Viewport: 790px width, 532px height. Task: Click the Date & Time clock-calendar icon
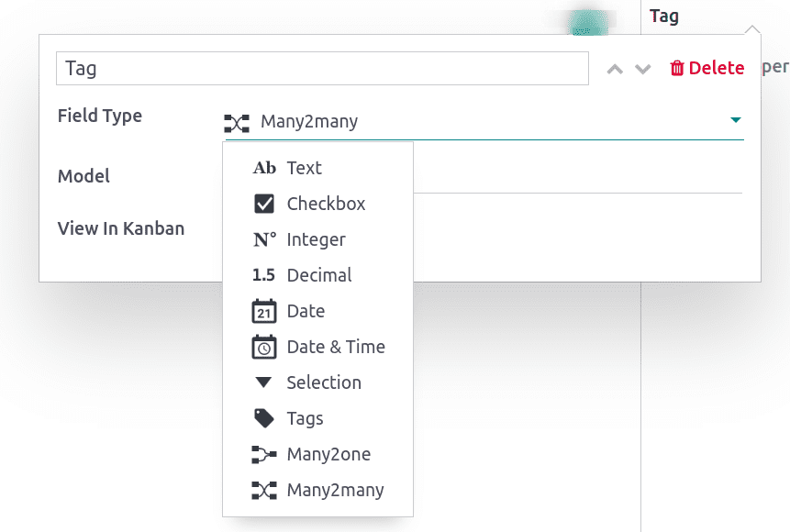tap(264, 347)
